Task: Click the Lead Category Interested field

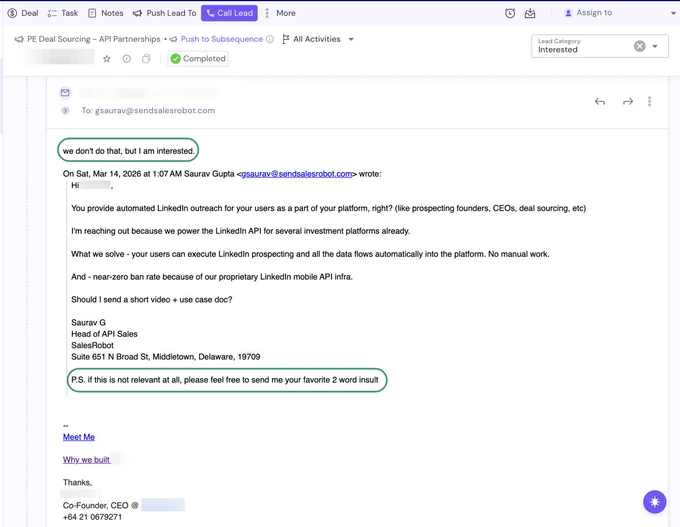Action: (600, 46)
